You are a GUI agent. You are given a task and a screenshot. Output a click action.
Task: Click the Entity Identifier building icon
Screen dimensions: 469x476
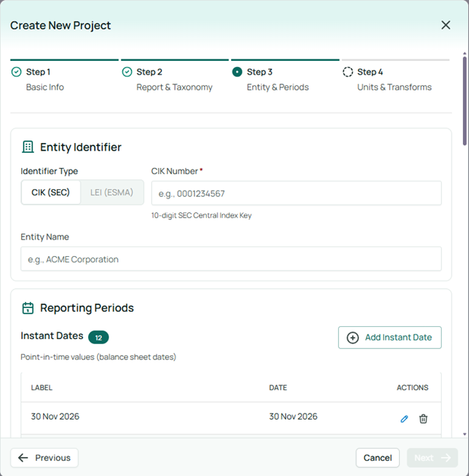pyautogui.click(x=28, y=147)
